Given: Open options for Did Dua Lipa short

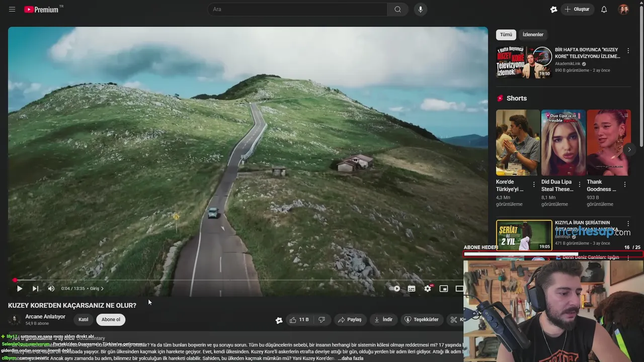Looking at the screenshot, I should coord(579,185).
